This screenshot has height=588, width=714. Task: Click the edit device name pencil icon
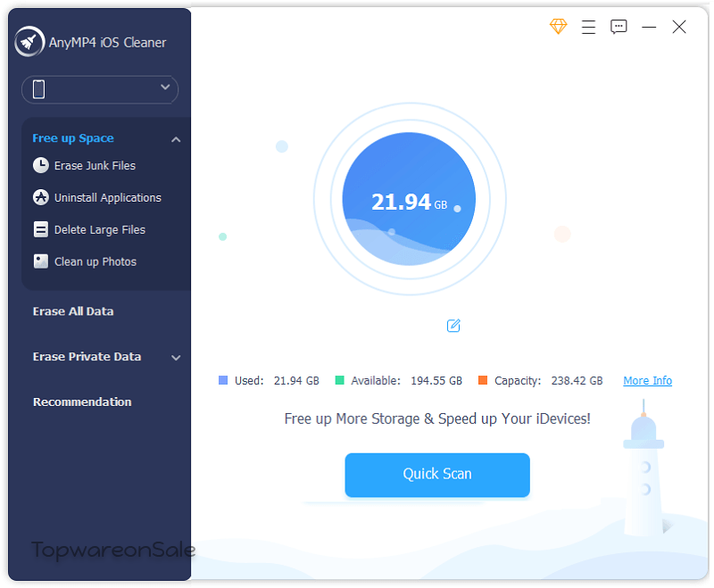pos(453,326)
